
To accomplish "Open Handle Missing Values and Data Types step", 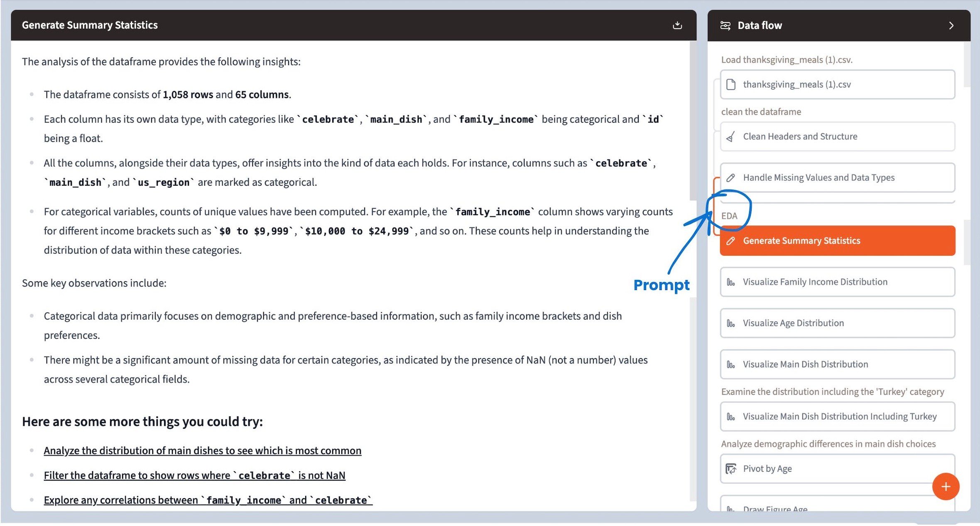I will [x=838, y=178].
